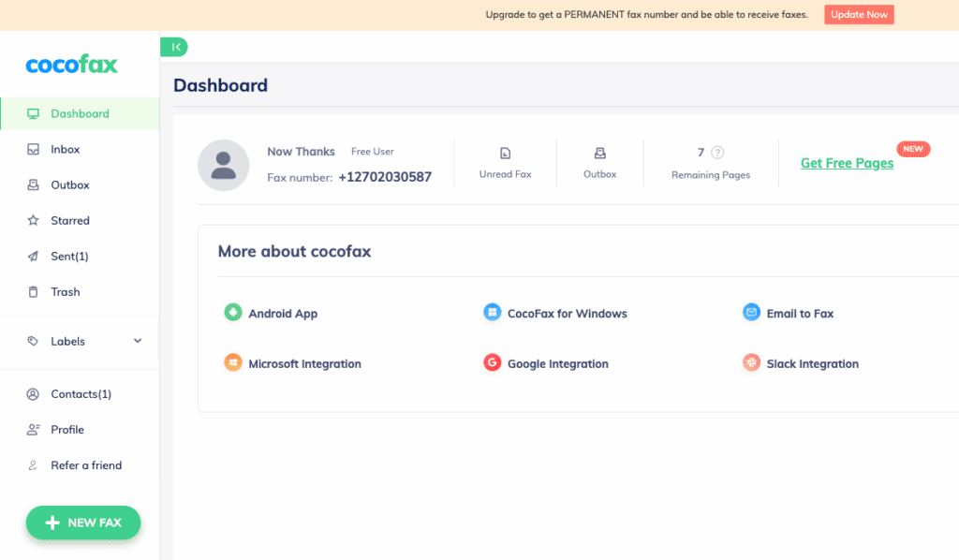Open the Email to Fax feature

pyautogui.click(x=751, y=313)
